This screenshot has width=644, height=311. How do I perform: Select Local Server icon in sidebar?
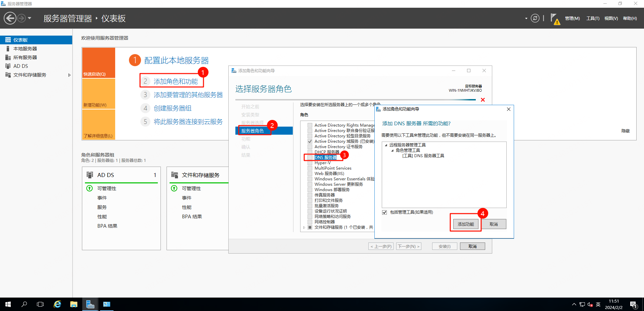pyautogui.click(x=8, y=49)
